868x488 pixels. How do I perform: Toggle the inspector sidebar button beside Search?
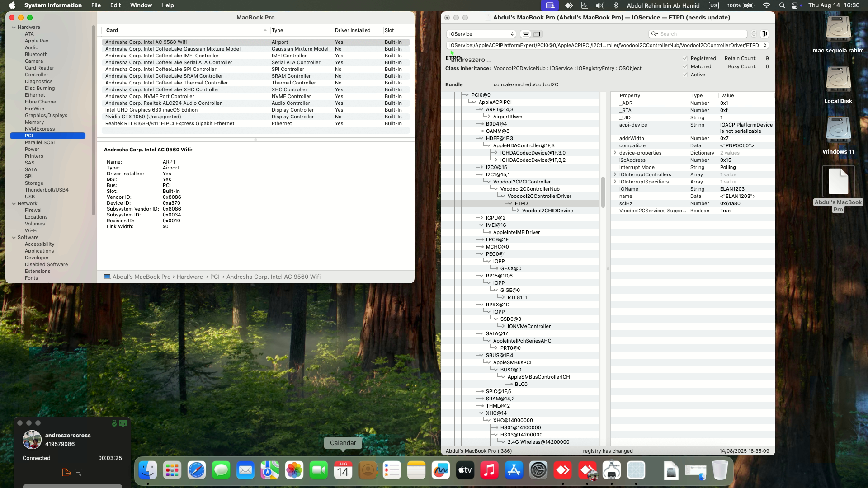(x=764, y=34)
